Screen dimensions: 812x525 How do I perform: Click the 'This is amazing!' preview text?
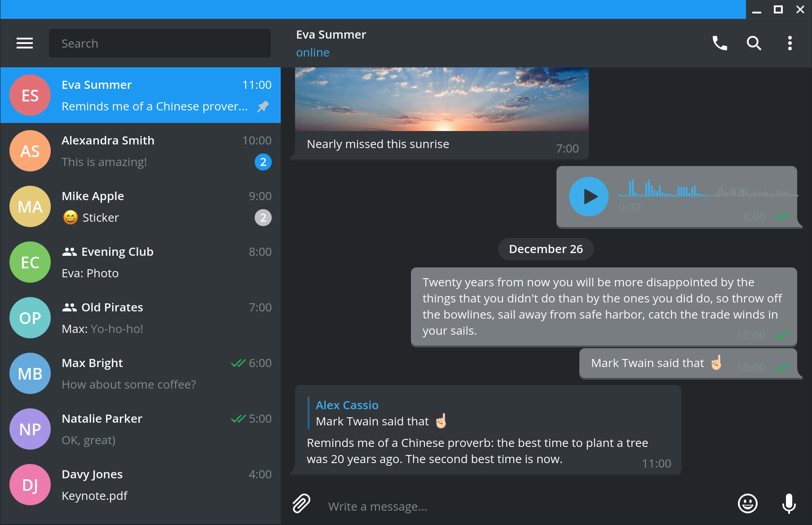click(x=104, y=162)
